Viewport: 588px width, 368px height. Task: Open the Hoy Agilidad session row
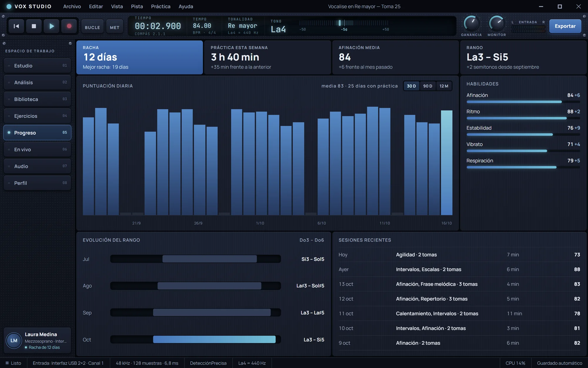click(459, 255)
